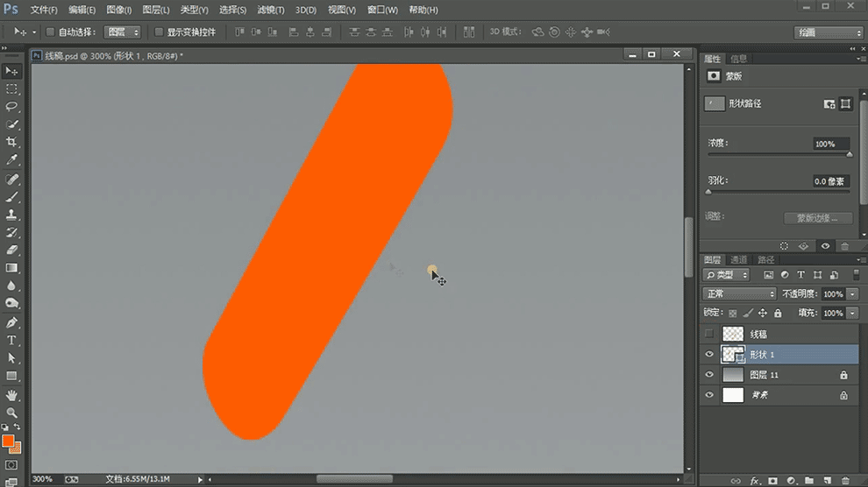Screen dimensions: 868x487
Task: Open the workspace dropdown 绘画
Action: pos(829,32)
